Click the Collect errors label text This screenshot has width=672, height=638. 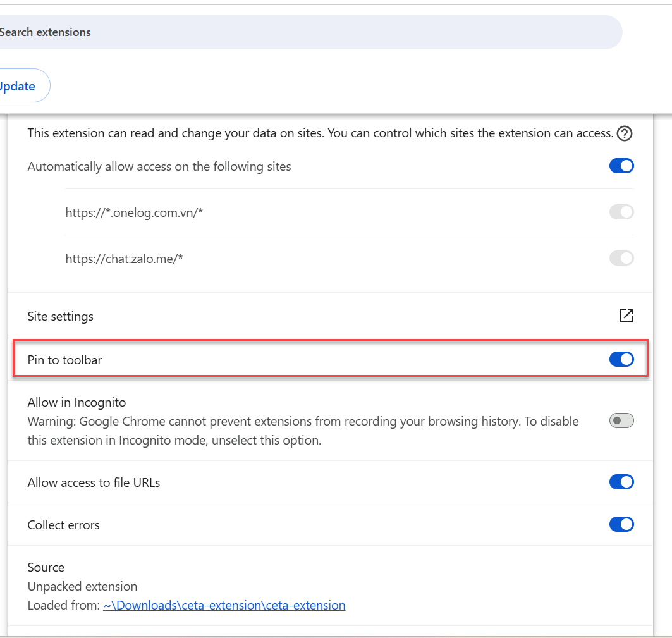63,525
